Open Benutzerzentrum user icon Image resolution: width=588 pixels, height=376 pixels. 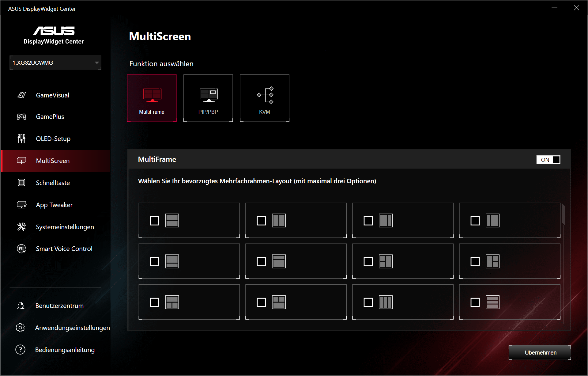[21, 306]
